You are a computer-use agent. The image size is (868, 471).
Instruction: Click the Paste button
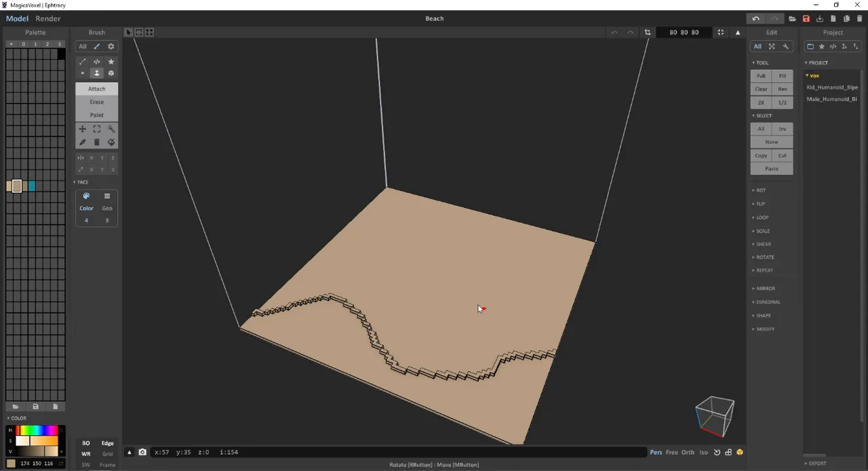click(772, 169)
